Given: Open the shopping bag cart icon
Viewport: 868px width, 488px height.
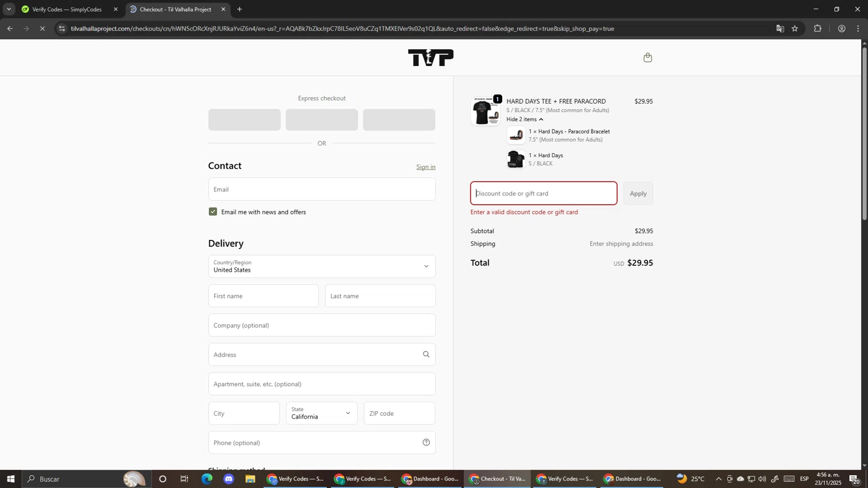Looking at the screenshot, I should 648,57.
